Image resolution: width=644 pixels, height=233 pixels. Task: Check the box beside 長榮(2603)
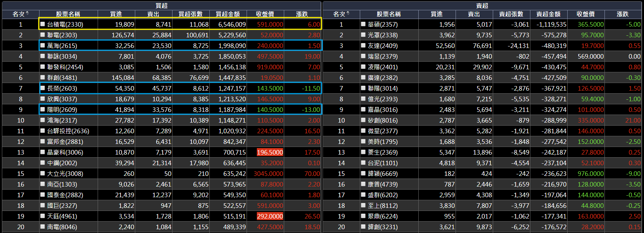click(x=43, y=88)
